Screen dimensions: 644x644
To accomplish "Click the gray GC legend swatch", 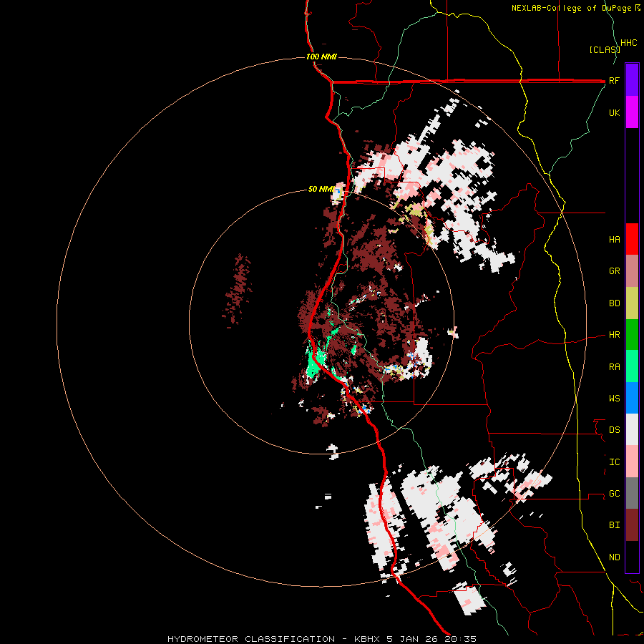I will (632, 493).
